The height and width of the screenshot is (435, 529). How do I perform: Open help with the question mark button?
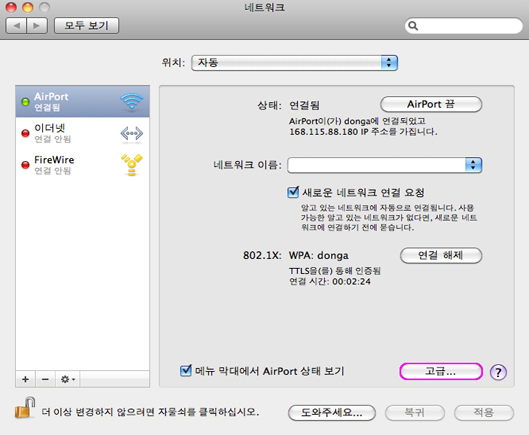tap(498, 372)
